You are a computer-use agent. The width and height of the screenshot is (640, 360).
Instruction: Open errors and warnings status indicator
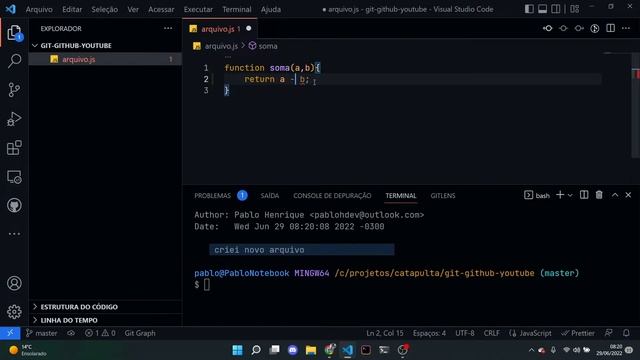(100, 333)
